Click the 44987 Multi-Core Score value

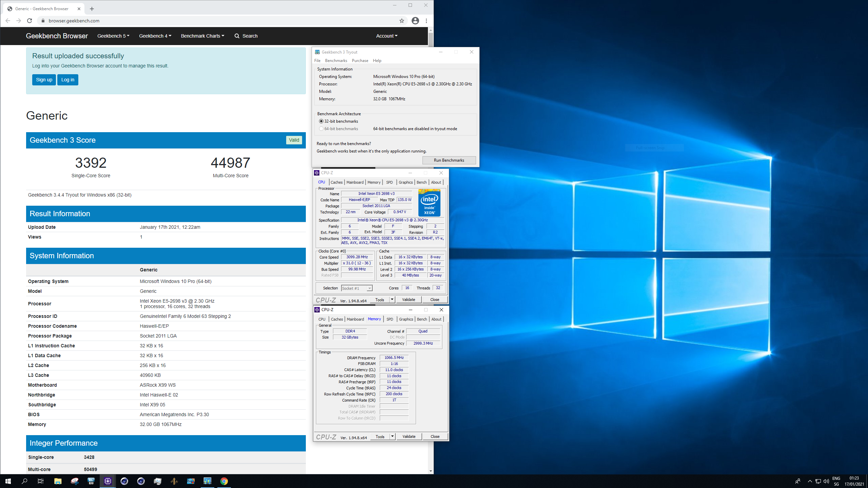pos(231,163)
